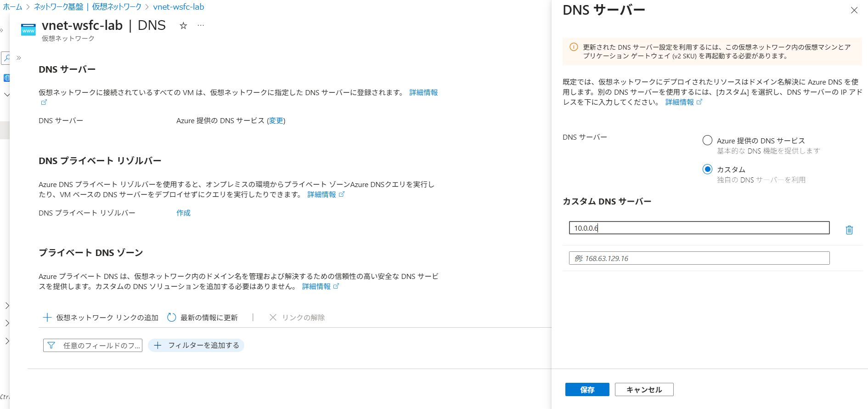
Task: Click the X icon for リンクの解除
Action: [x=273, y=318]
